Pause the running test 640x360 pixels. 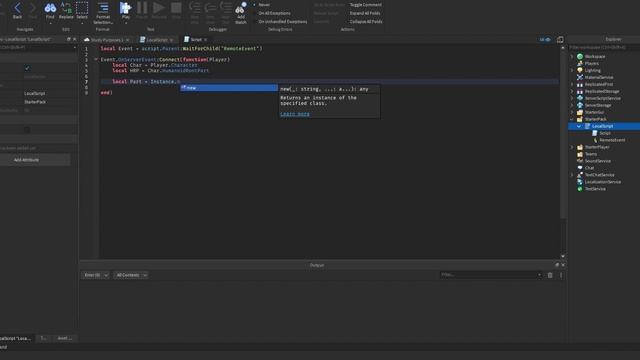click(x=142, y=11)
